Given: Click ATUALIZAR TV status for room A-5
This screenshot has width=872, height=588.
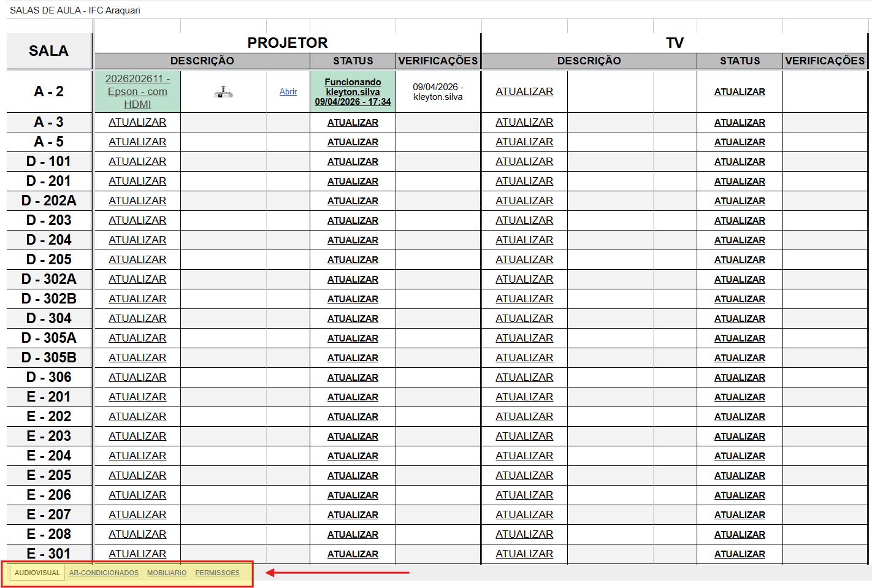Looking at the screenshot, I should 740,142.
